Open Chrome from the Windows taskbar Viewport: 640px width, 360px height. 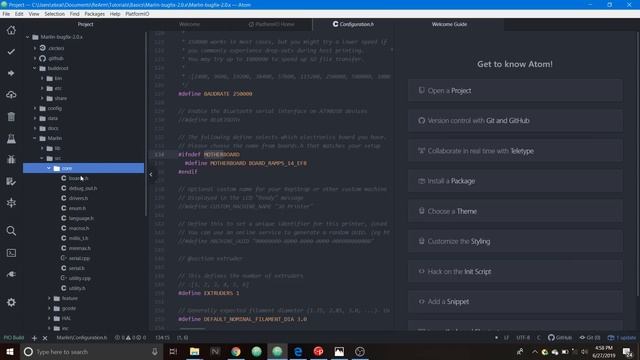coord(236,351)
